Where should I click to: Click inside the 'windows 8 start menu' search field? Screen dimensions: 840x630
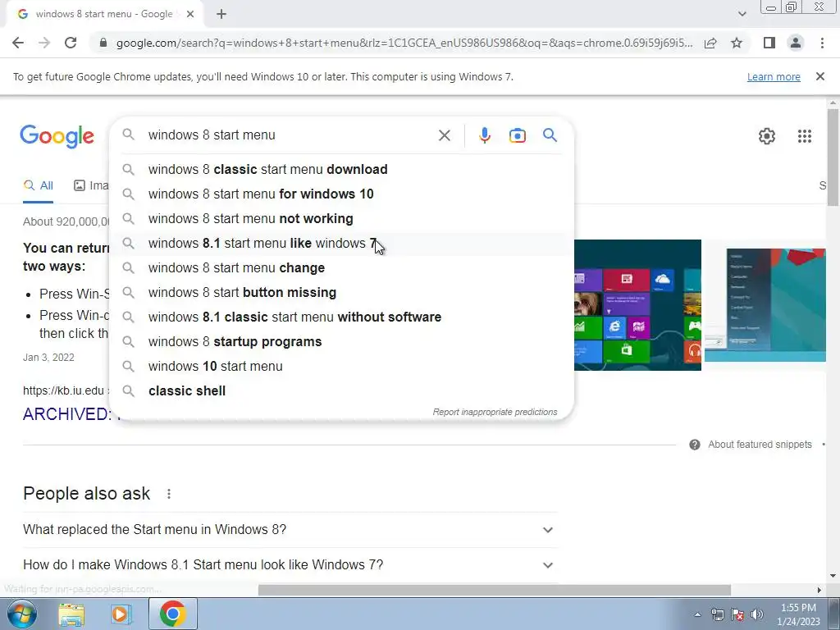tap(290, 135)
